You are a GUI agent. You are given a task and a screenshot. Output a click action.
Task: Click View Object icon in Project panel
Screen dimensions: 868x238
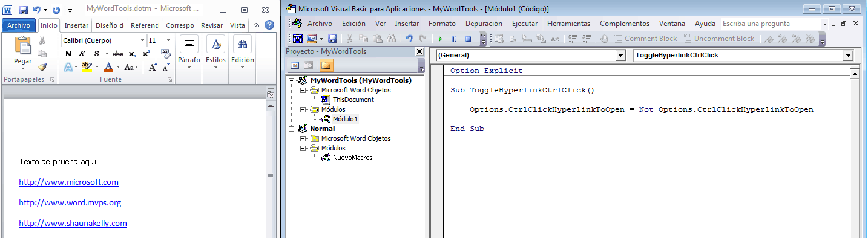[309, 65]
